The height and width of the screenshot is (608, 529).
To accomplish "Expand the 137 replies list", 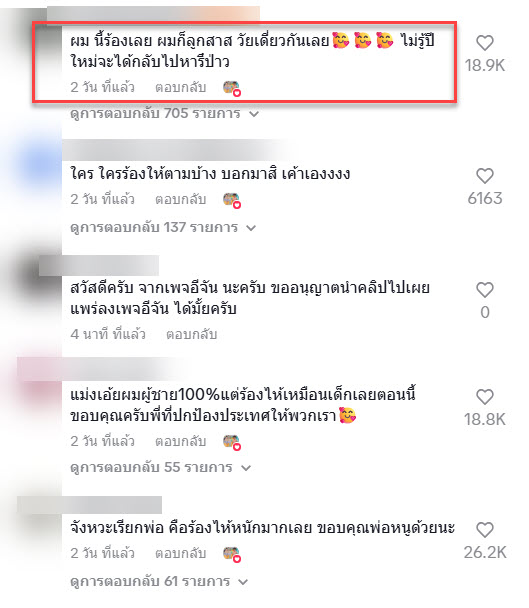I will click(163, 227).
